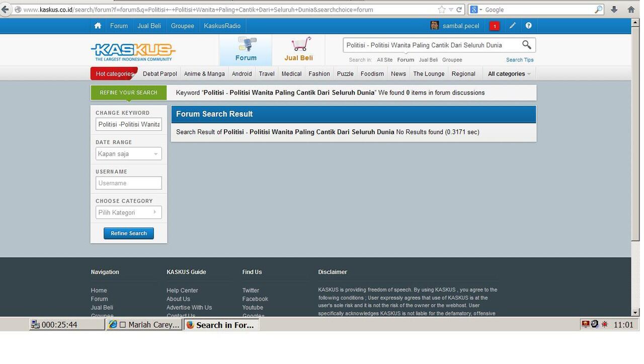Image resolution: width=644 pixels, height=364 pixels.
Task: Click the round tray icon next to clock
Action: coord(595,324)
